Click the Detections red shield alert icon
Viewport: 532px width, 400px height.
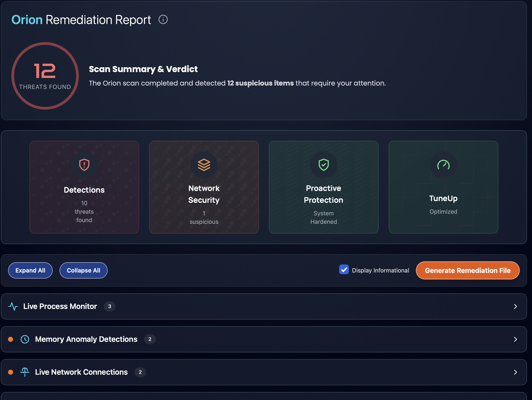[84, 165]
